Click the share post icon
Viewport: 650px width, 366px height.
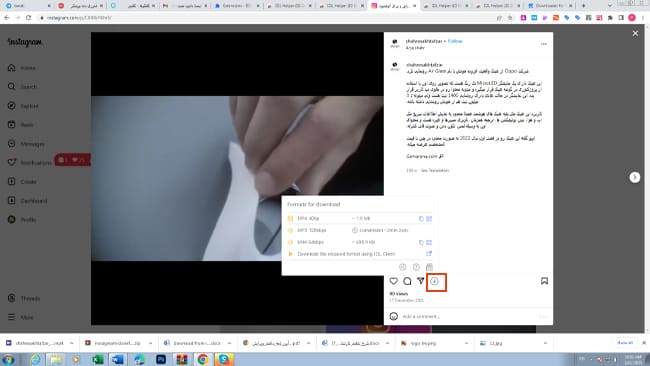[420, 281]
